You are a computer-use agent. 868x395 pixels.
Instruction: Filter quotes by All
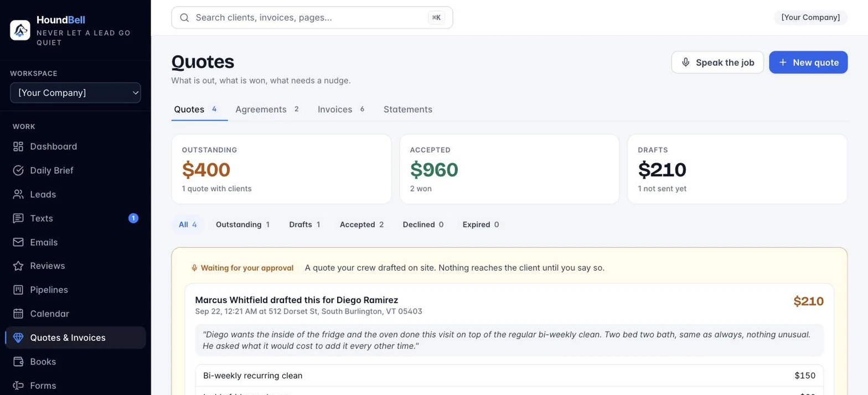(x=188, y=225)
